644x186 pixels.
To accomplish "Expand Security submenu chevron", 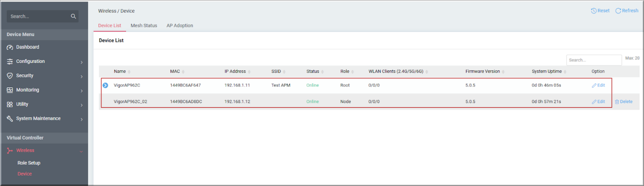I will pos(81,77).
